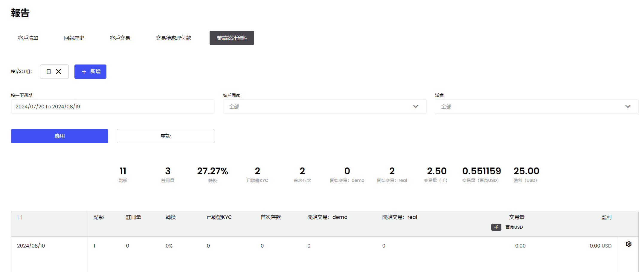Go to the 交易待處理付款 tab
Screen dimensions: 644x272
173,38
